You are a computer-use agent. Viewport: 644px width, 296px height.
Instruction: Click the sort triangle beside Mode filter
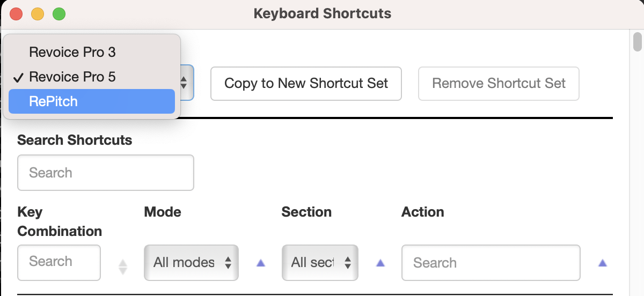[x=261, y=263]
